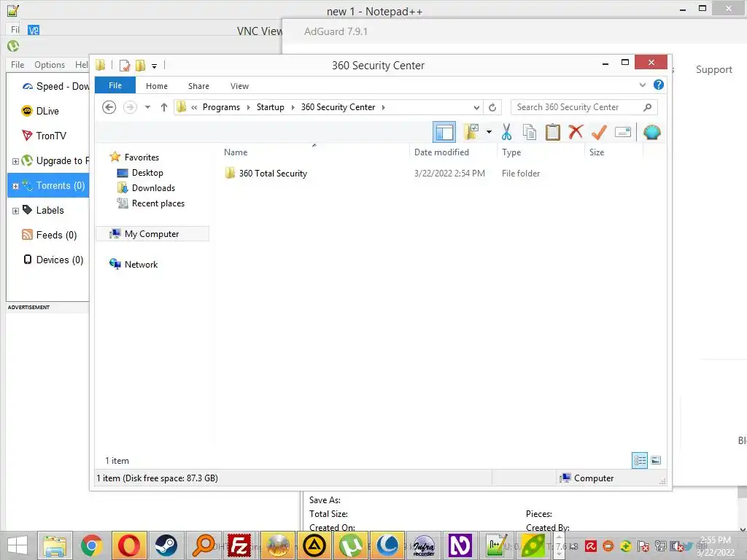Switch to the View ribbon tab

[239, 86]
